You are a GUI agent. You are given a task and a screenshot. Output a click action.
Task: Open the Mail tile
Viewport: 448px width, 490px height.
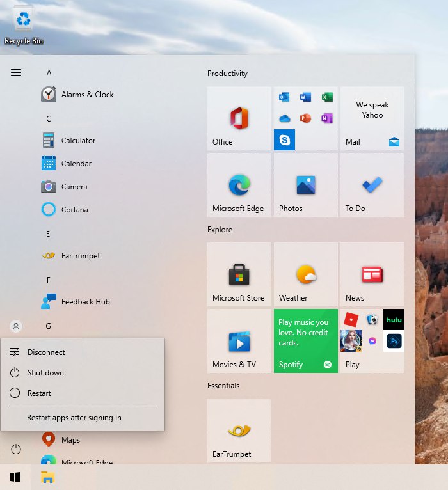tap(372, 118)
